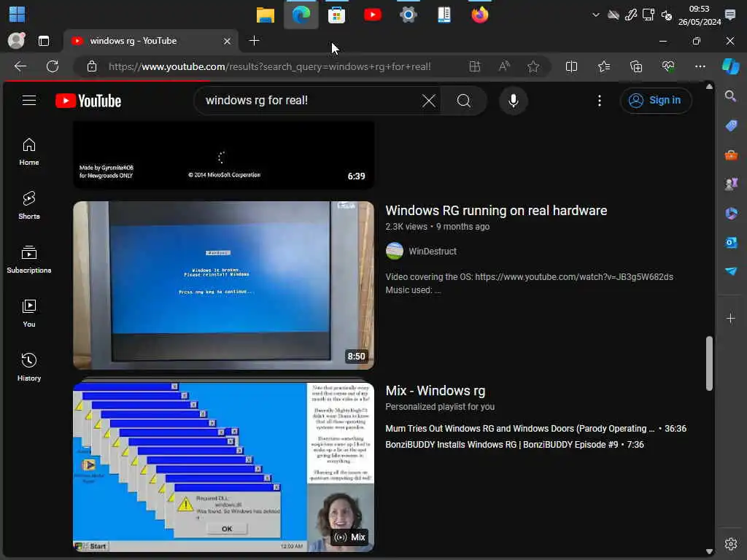Screen dimensions: 747x560
Task: Click the YouTube logo
Action: (x=88, y=101)
